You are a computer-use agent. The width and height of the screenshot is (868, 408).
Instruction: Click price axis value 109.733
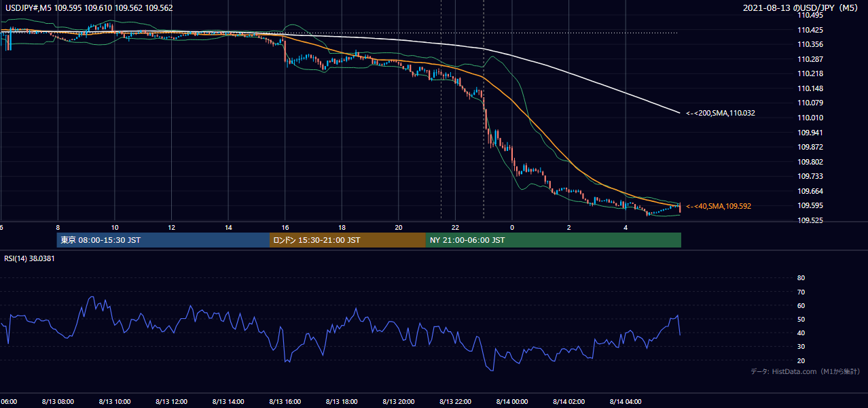click(810, 176)
